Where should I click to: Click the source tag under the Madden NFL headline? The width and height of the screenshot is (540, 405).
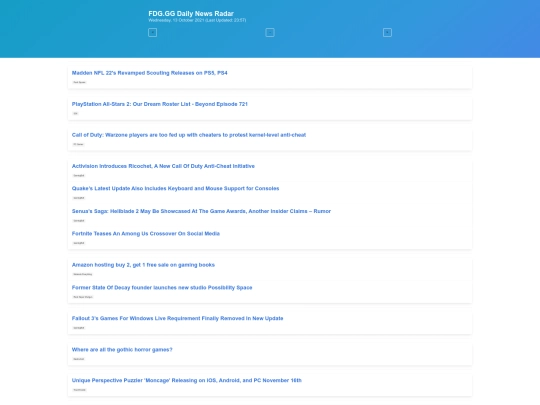tap(80, 82)
